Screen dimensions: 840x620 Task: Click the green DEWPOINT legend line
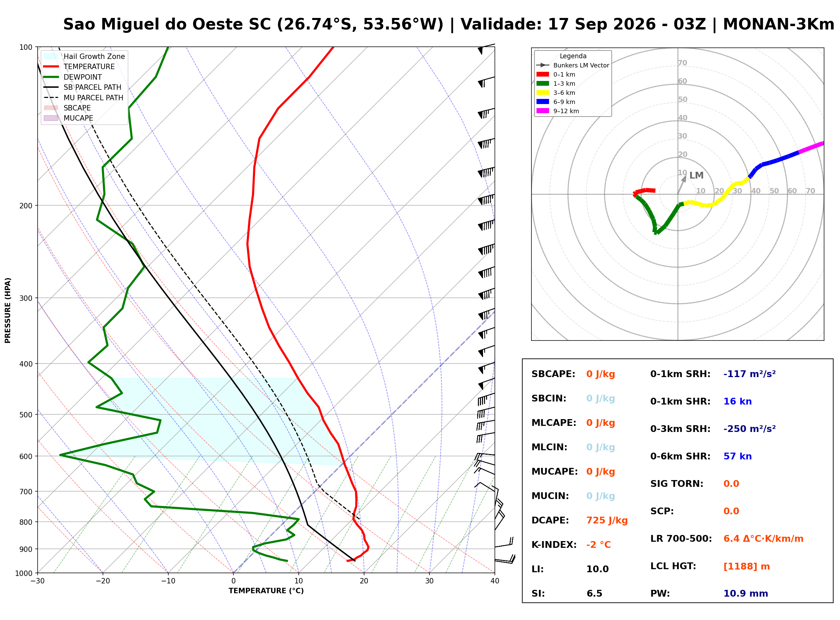click(51, 77)
